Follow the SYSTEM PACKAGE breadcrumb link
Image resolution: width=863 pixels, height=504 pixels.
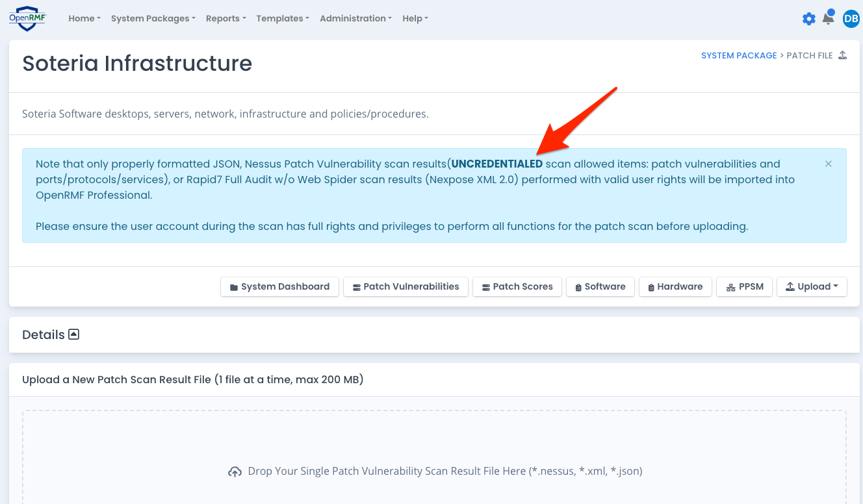point(739,55)
